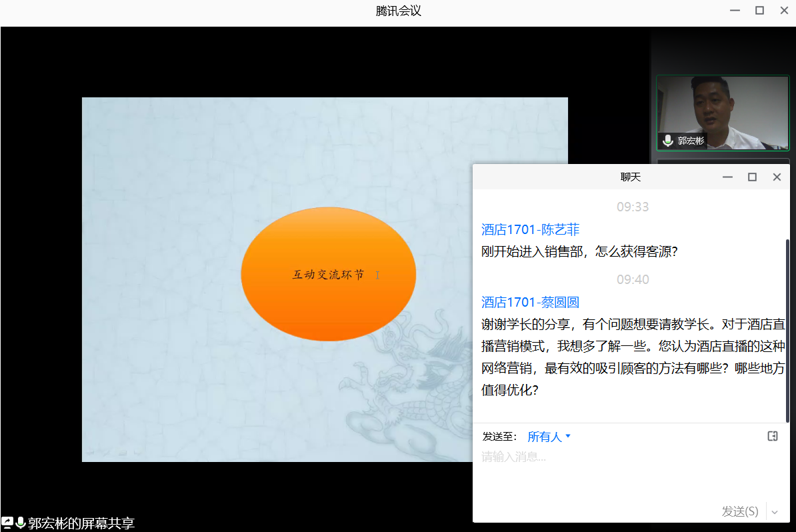
Task: Expand send options arrow next to 发送(S)
Action: point(775,512)
